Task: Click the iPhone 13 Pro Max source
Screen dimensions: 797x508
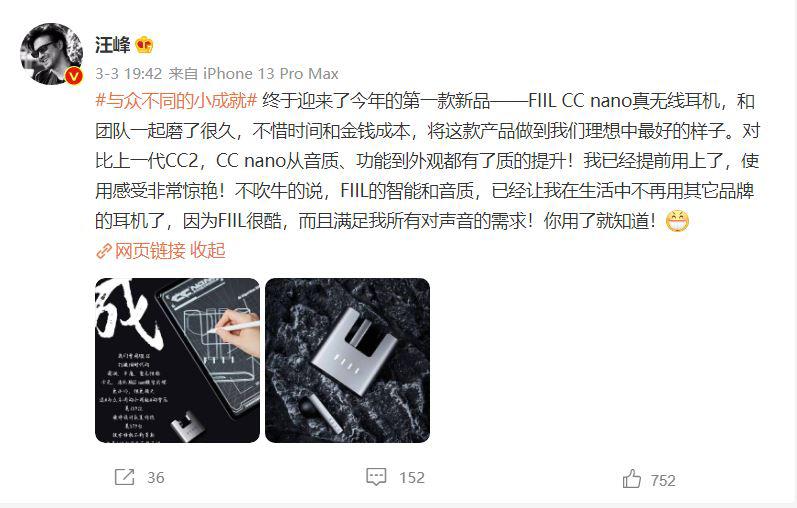Action: point(270,74)
